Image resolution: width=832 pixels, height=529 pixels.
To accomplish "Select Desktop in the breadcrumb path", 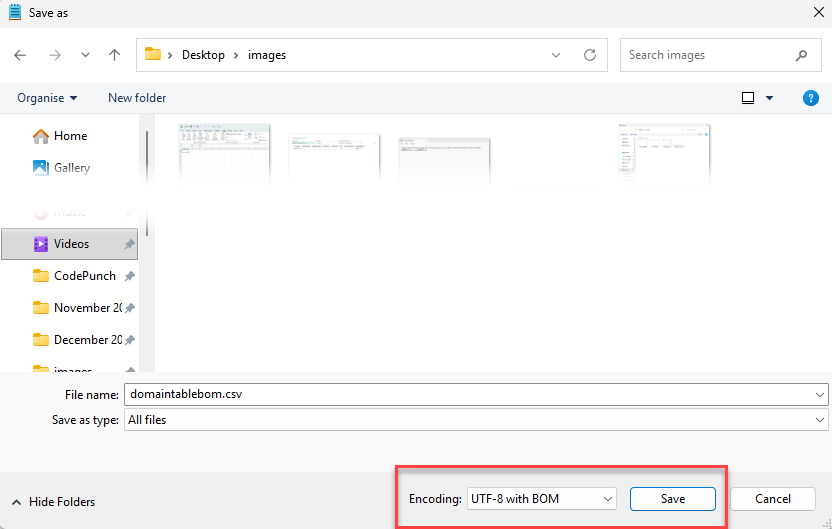I will click(x=203, y=55).
